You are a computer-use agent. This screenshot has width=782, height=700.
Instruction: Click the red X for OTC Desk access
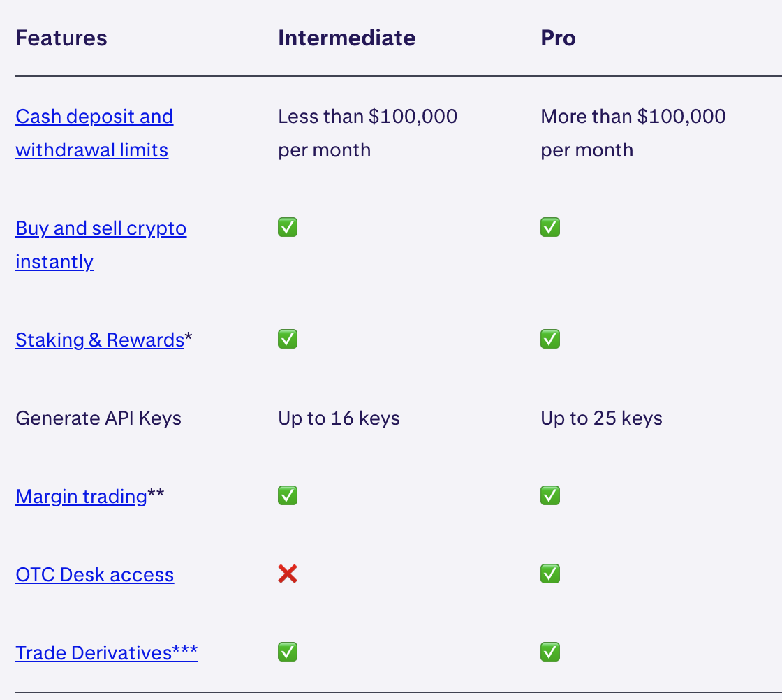point(288,574)
